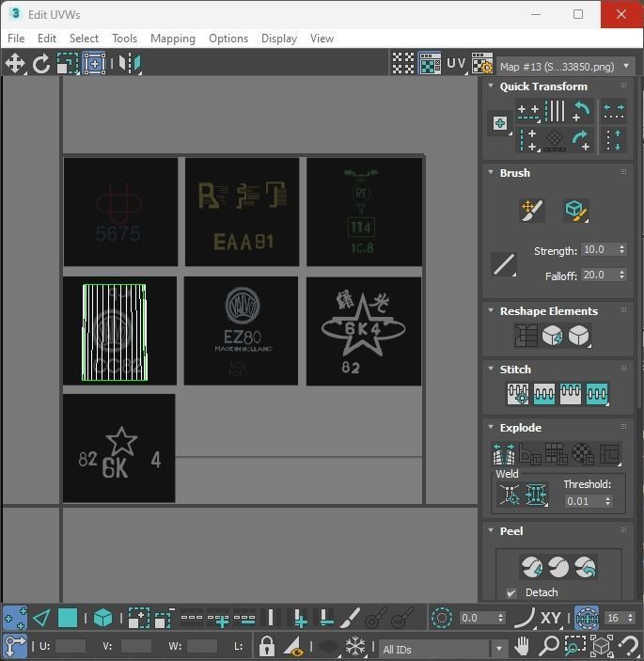Open texture checker properties icon with gear
644x661 pixels.
pos(481,64)
